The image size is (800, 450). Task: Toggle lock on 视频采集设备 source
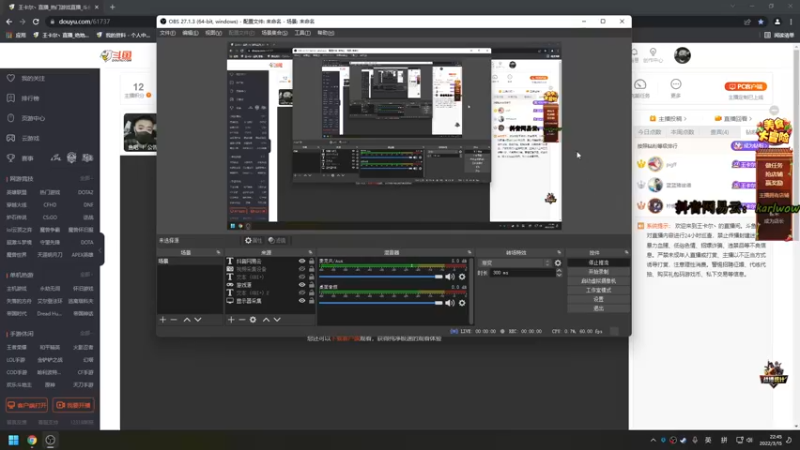pyautogui.click(x=311, y=269)
